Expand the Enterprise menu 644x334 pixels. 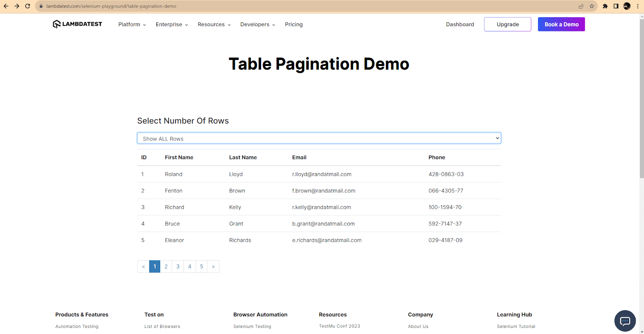click(172, 25)
